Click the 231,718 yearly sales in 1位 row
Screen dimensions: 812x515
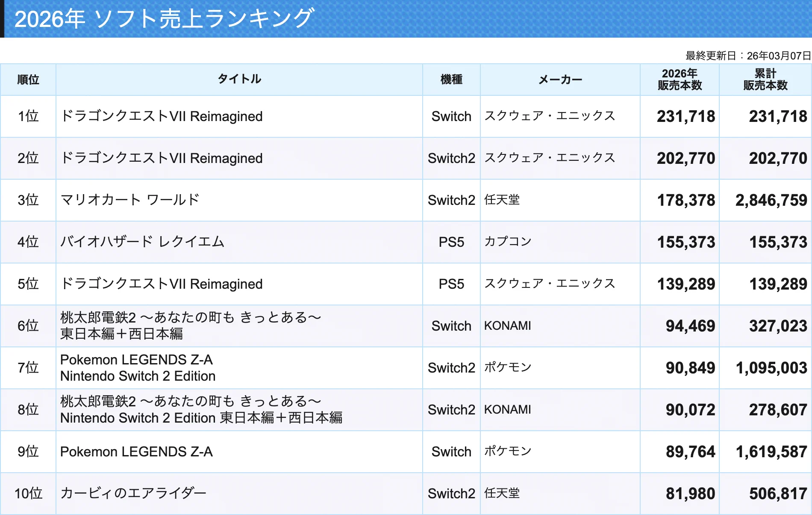click(x=686, y=116)
